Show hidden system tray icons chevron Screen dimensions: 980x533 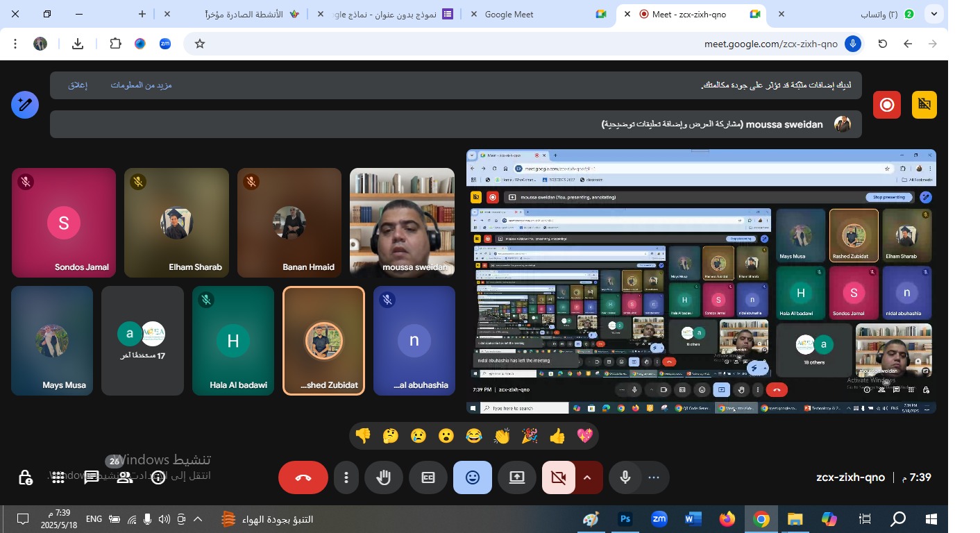(x=198, y=519)
